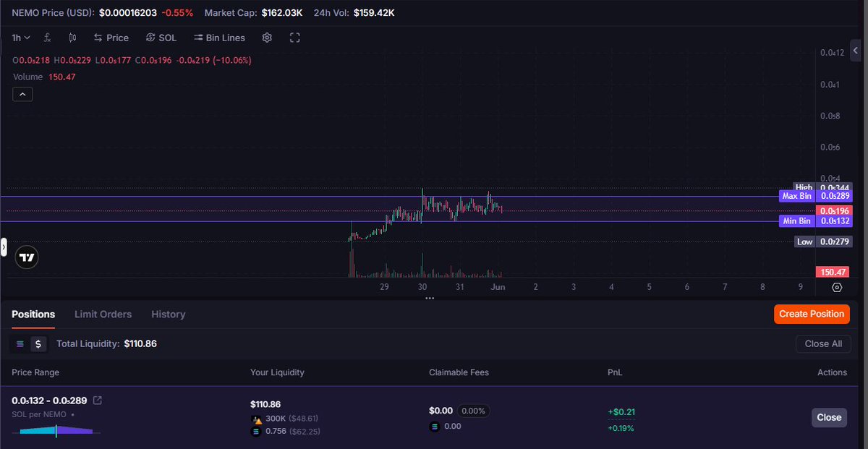Viewport: 868px width, 449px height.
Task: Open chart settings gear
Action: pyautogui.click(x=267, y=38)
